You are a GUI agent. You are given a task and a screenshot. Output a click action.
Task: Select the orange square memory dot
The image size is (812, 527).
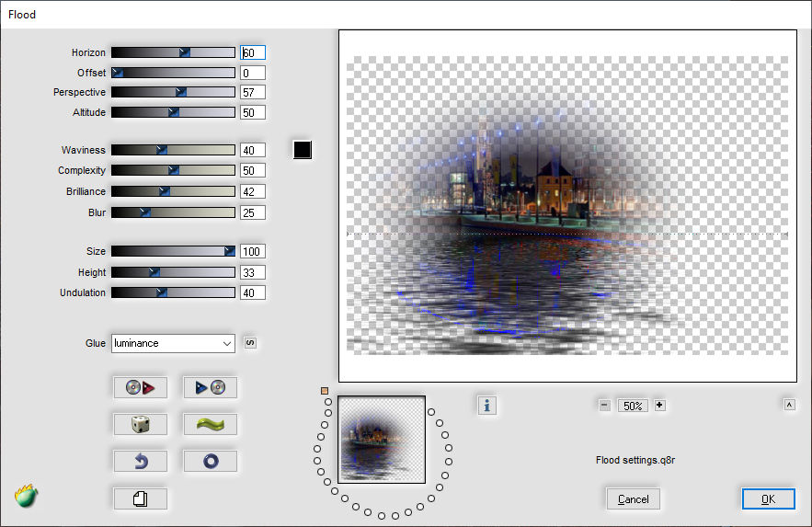pyautogui.click(x=325, y=391)
